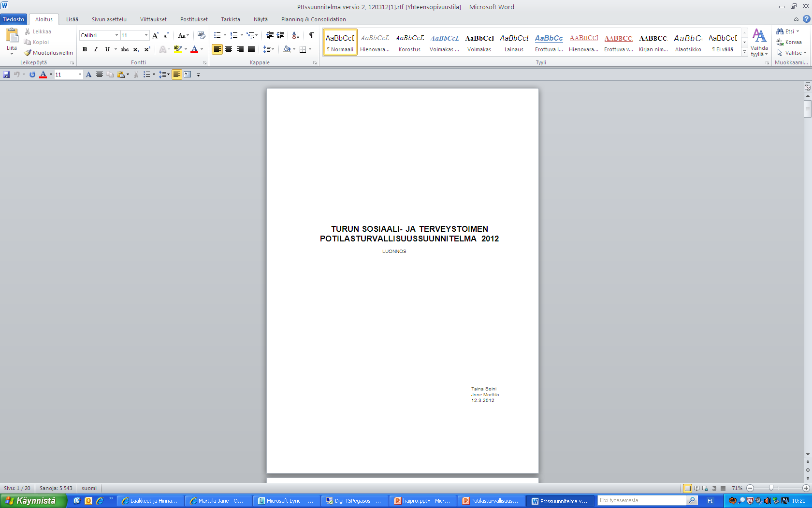Click the shrink font size icon
This screenshot has height=508, width=812.
(x=166, y=35)
